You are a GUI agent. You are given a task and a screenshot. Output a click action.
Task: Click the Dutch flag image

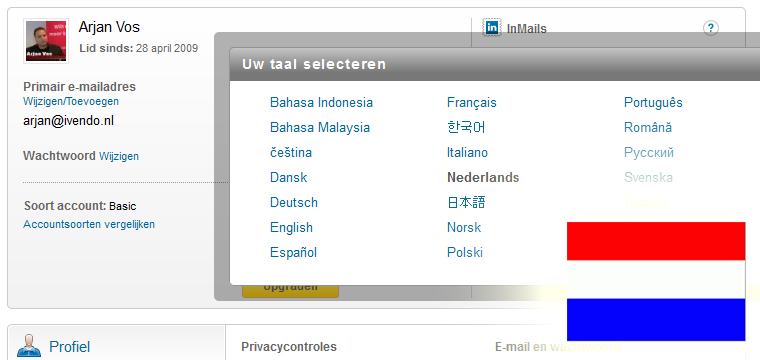click(656, 282)
